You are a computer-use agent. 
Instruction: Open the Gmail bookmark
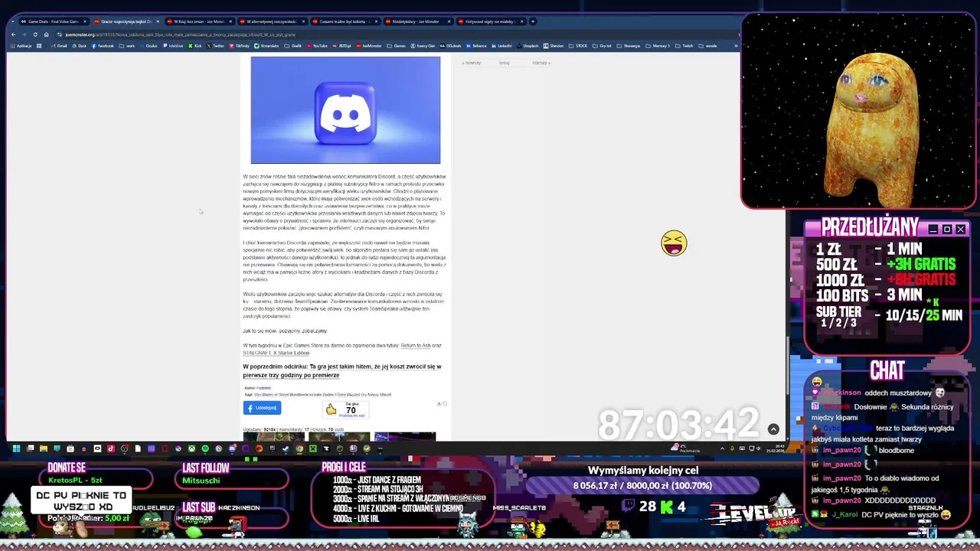point(60,46)
